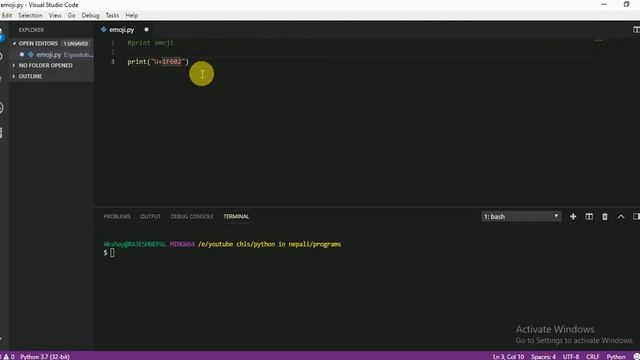This screenshot has height=360, width=640.
Task: Change line endings via CRLF
Action: click(593, 356)
